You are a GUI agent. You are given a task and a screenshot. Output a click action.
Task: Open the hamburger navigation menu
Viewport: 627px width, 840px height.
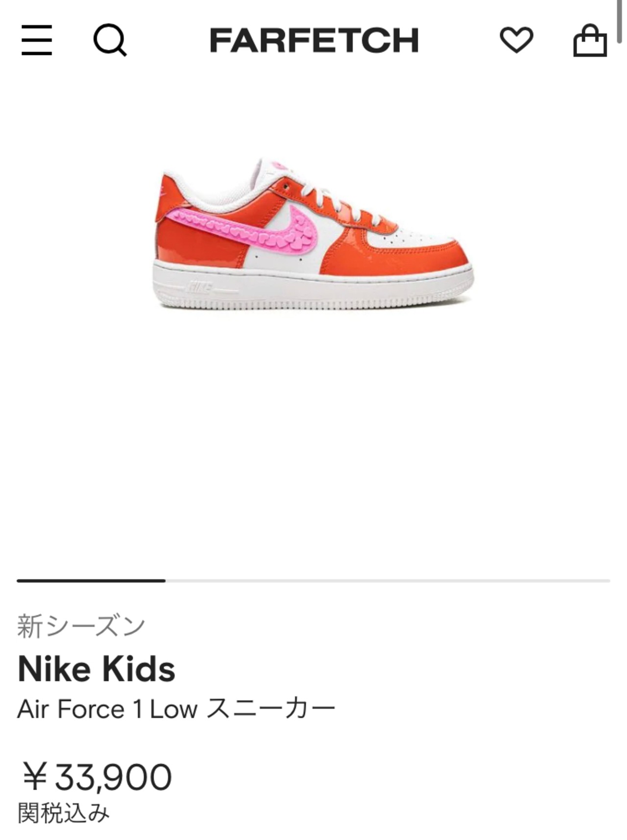[x=37, y=40]
